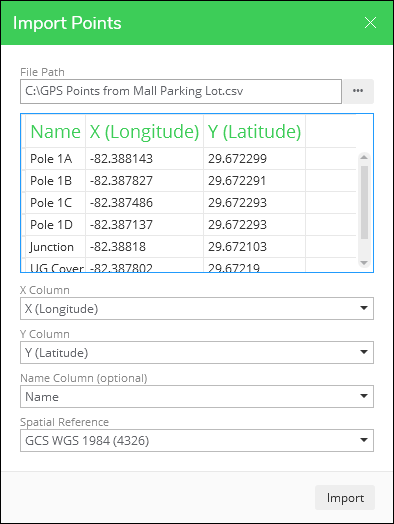
Task: Open the Spatial Reference dropdown
Action: (x=197, y=440)
